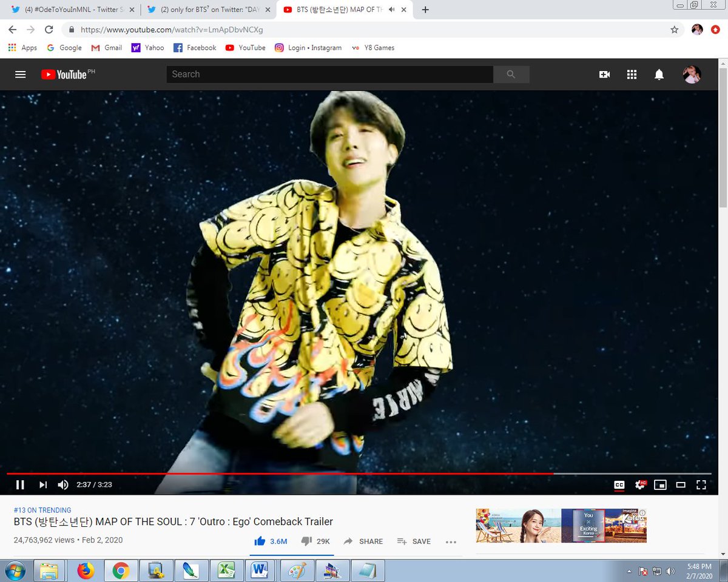The width and height of the screenshot is (728, 582).
Task: Close the BTS YouTube tab
Action: (405, 10)
